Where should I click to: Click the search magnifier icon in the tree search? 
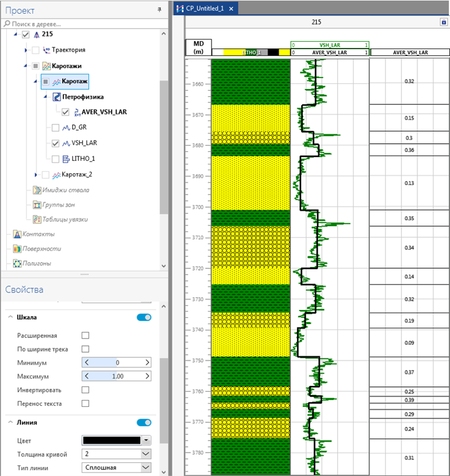(x=7, y=23)
